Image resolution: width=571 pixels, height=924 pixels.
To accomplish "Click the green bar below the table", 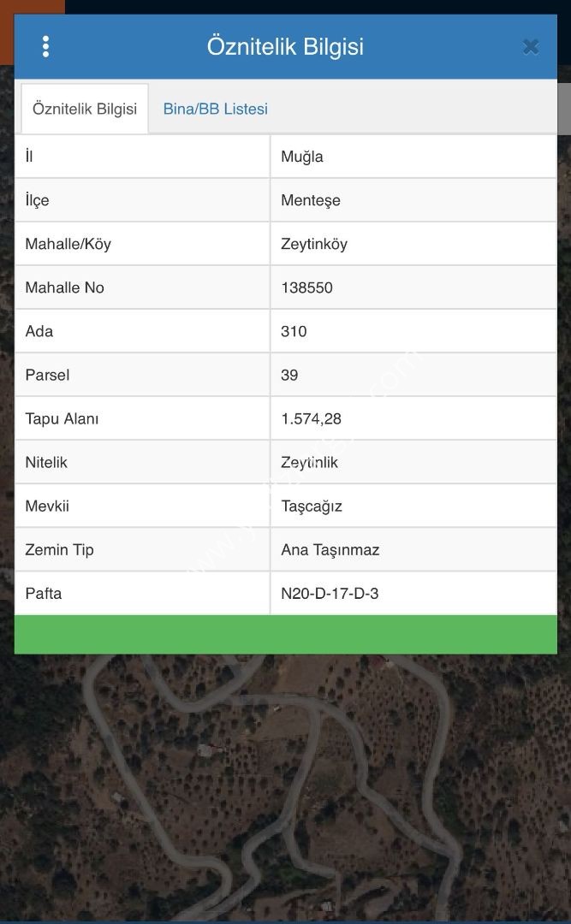I will pos(286,634).
